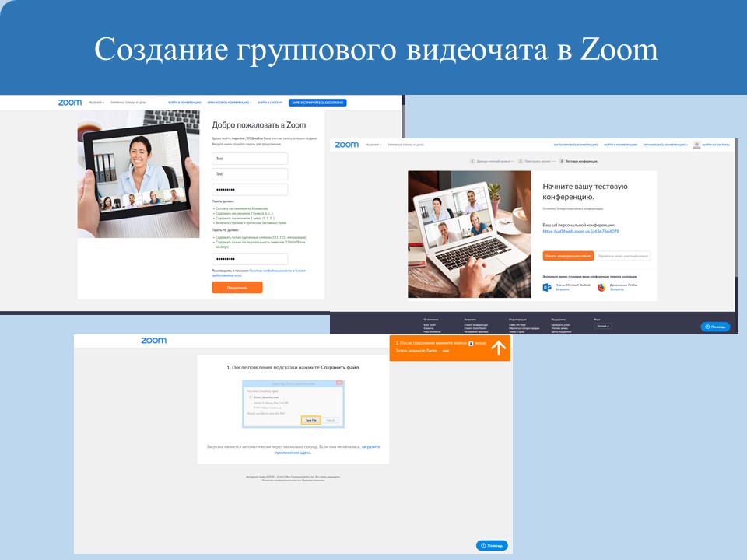Click step 1 Данные учетной записи indicator
Screen dimensions: 747x560
coord(489,162)
